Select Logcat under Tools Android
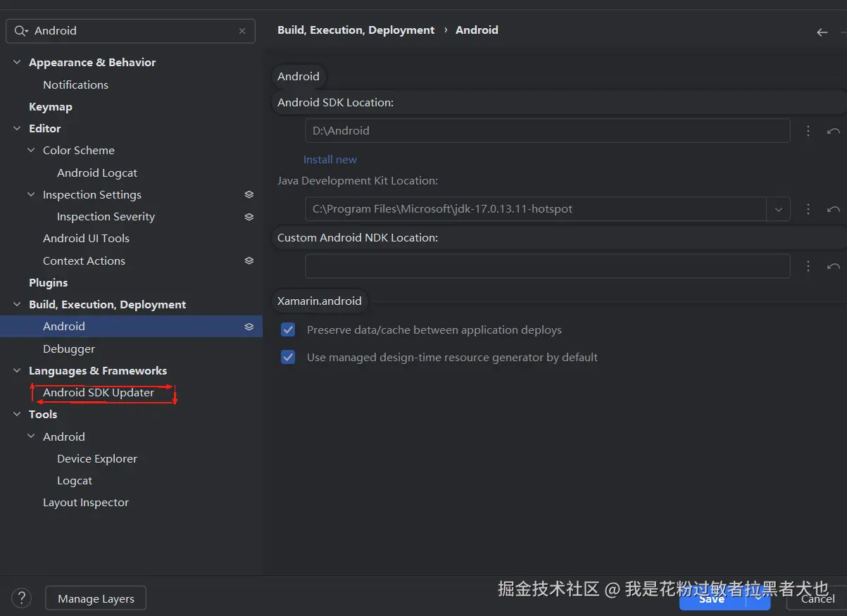The width and height of the screenshot is (847, 616). (x=75, y=481)
